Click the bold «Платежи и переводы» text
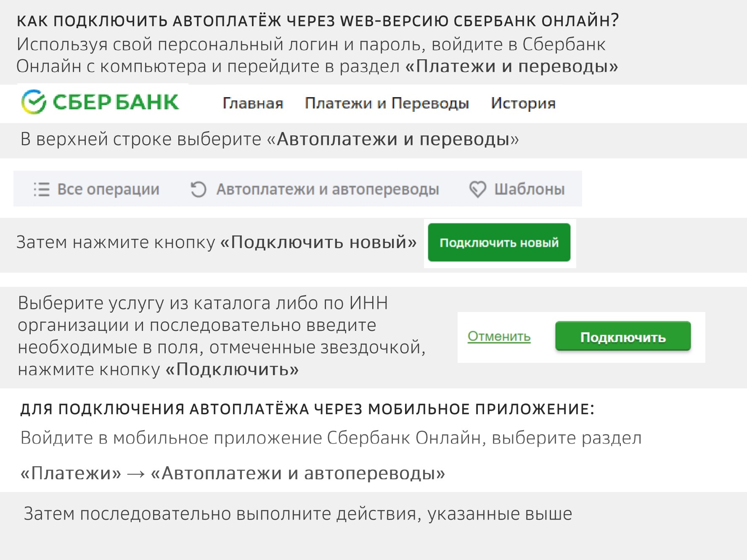Image resolution: width=747 pixels, height=560 pixels. click(x=511, y=66)
